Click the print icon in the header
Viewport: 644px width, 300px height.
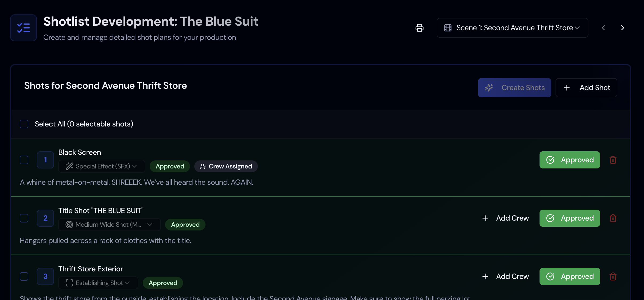click(419, 28)
